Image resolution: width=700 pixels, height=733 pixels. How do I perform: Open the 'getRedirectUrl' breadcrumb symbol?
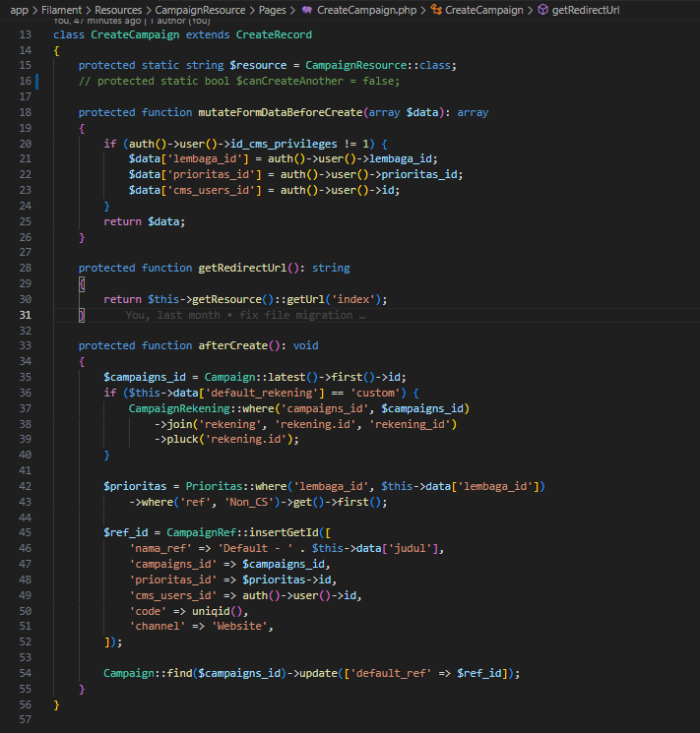pos(586,10)
